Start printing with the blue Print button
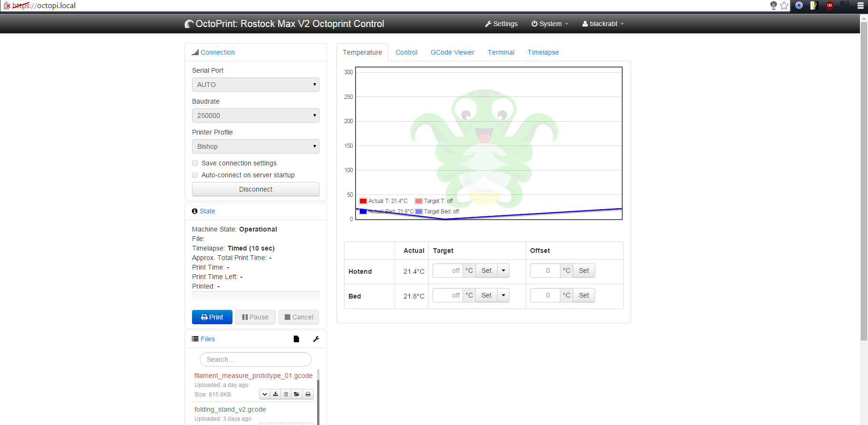 click(212, 317)
